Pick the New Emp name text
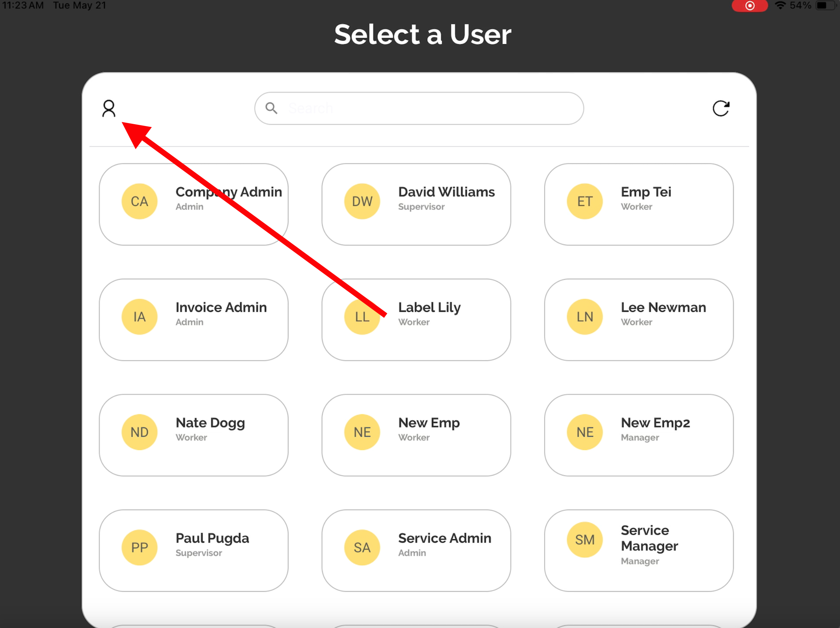This screenshot has width=840, height=628. click(x=429, y=423)
